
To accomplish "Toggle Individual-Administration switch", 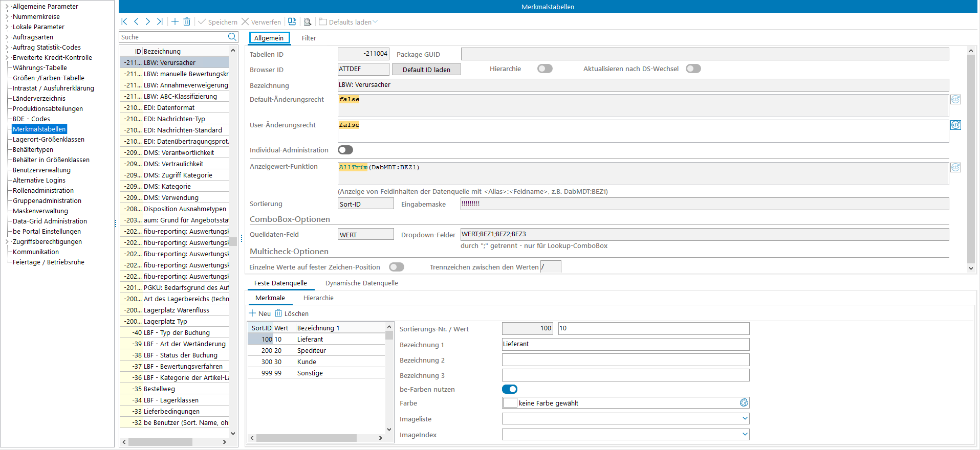I will 345,150.
